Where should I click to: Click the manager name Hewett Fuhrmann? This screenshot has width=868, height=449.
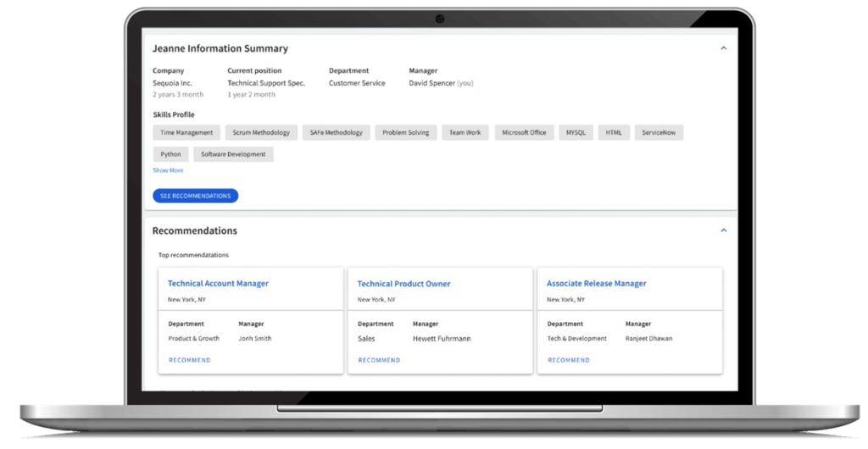coord(442,338)
